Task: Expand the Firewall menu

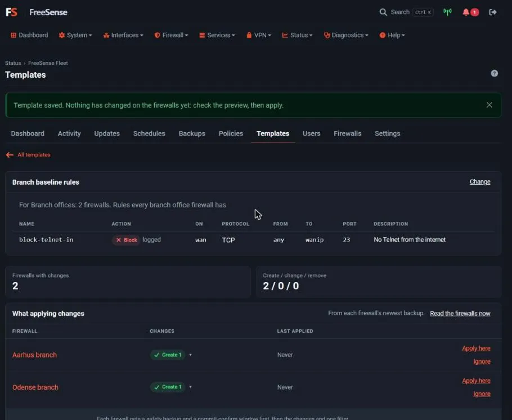Action: [171, 35]
